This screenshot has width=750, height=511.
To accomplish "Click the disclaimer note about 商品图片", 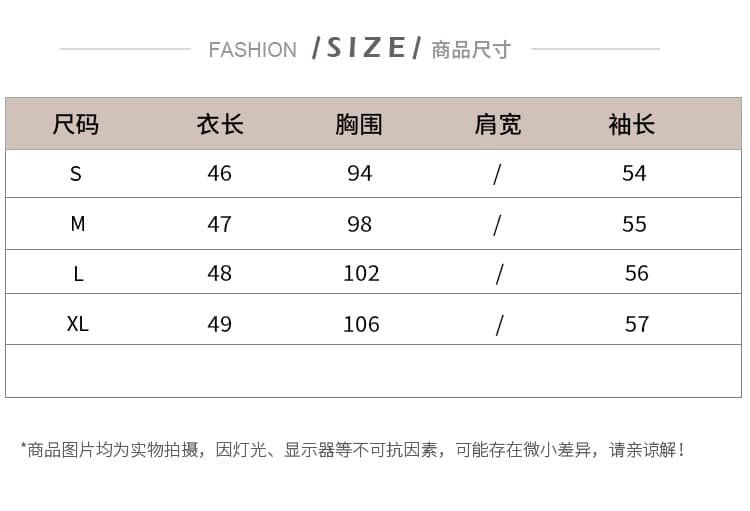I will click(353, 450).
